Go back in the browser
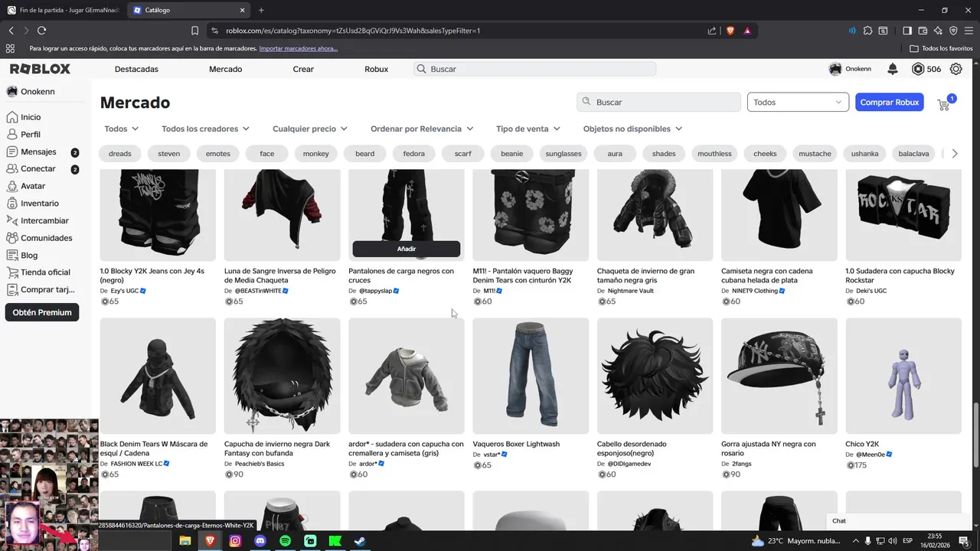 [11, 31]
